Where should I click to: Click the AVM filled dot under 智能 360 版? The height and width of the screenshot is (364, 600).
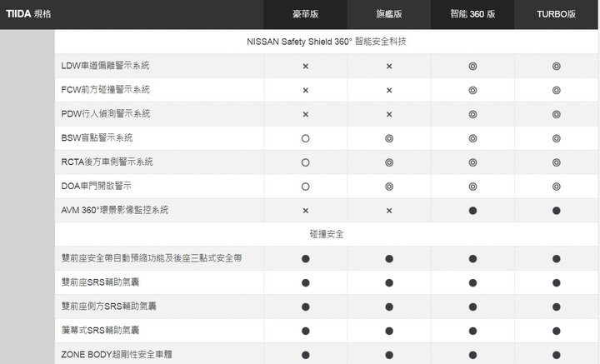pyautogui.click(x=472, y=211)
